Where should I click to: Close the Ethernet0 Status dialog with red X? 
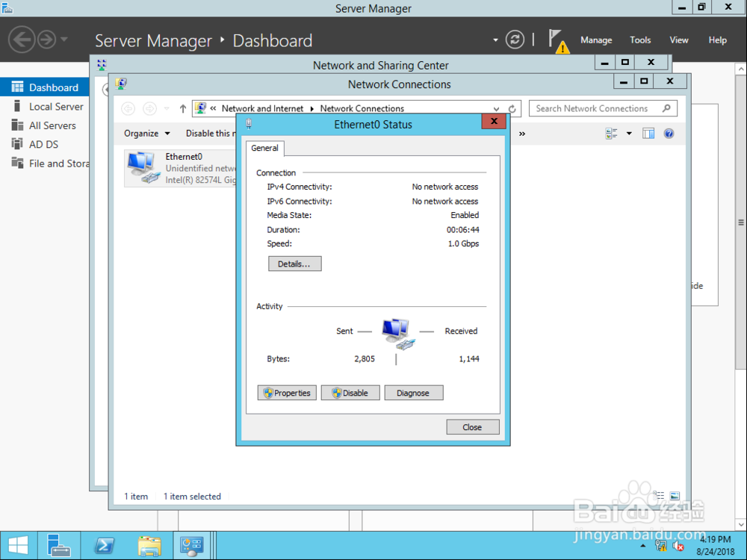coord(494,122)
